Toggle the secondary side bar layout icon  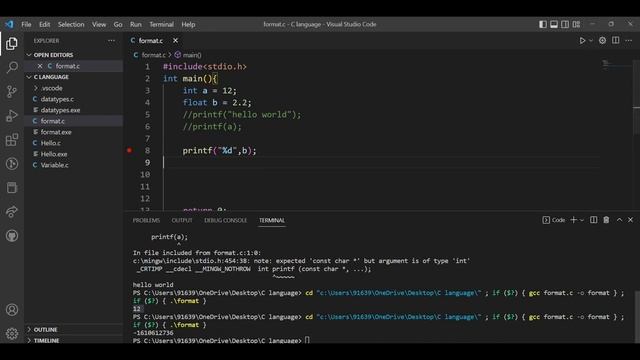pyautogui.click(x=565, y=24)
